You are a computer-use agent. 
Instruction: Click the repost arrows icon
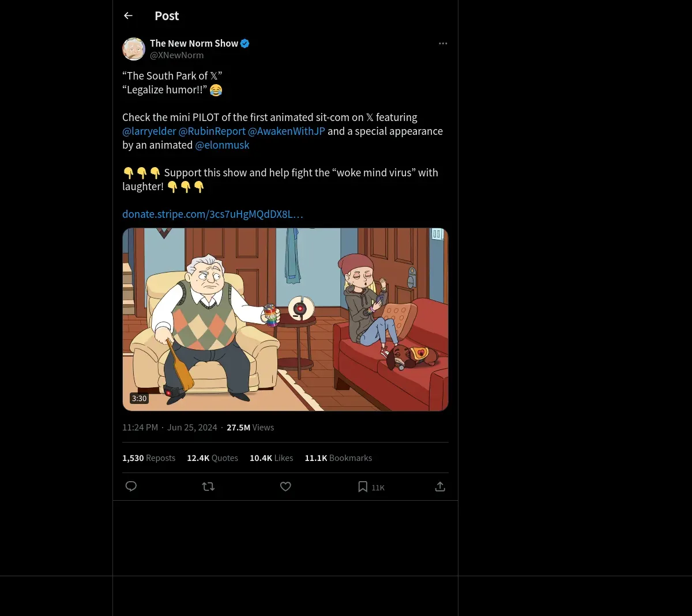[208, 486]
